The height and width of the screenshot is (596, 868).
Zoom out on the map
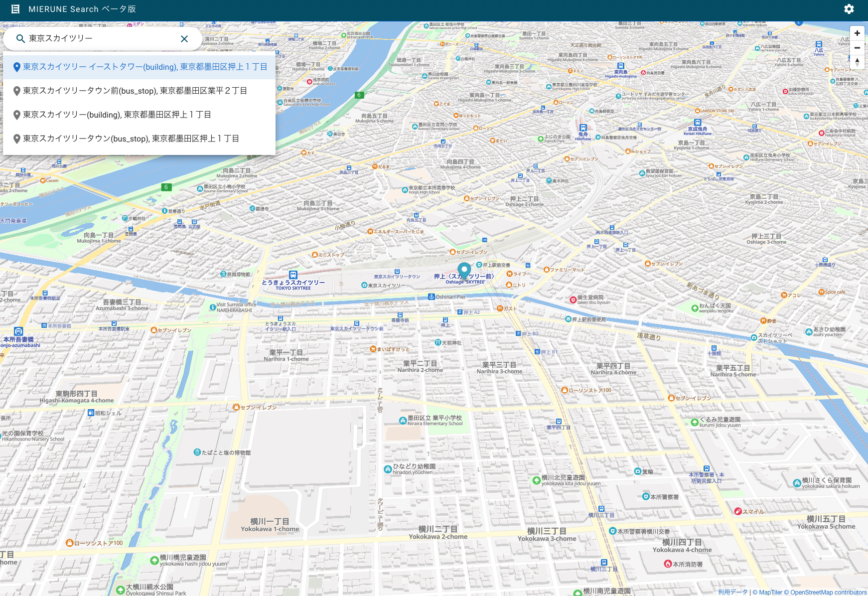click(x=857, y=48)
